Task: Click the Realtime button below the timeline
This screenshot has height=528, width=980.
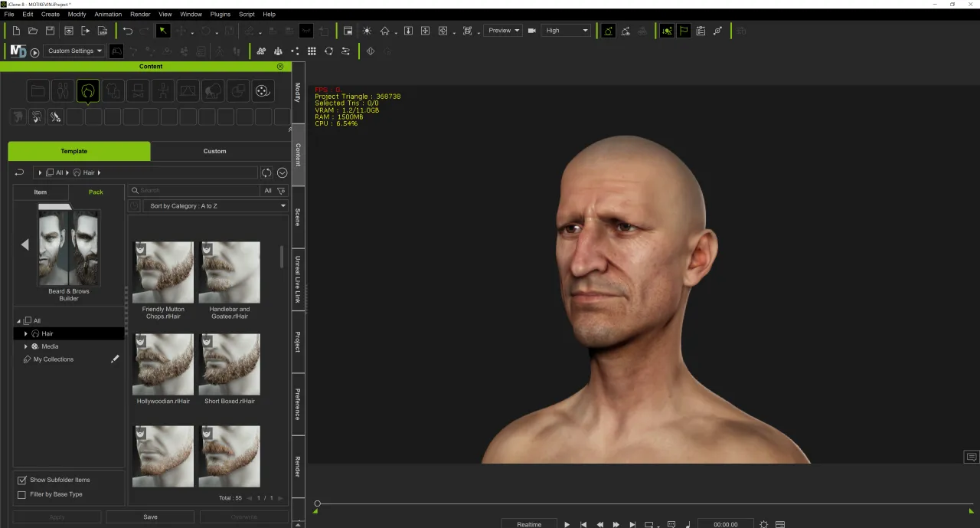Action: tap(529, 524)
